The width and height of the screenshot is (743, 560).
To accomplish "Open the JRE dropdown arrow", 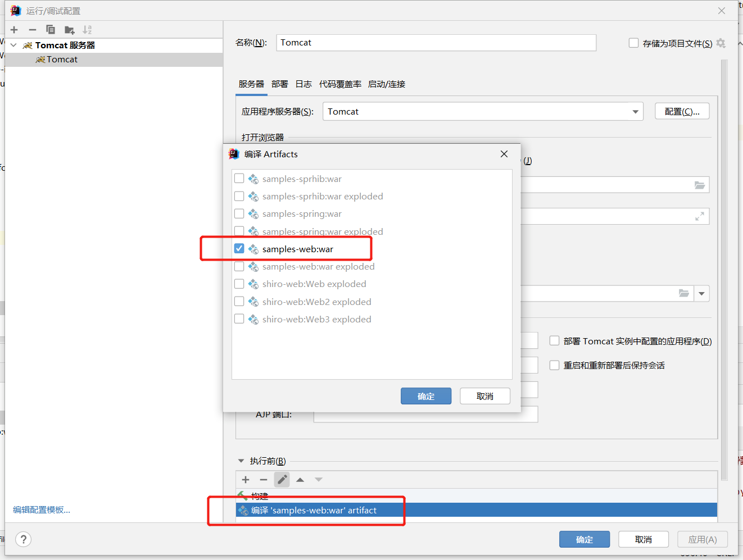I will 701,293.
